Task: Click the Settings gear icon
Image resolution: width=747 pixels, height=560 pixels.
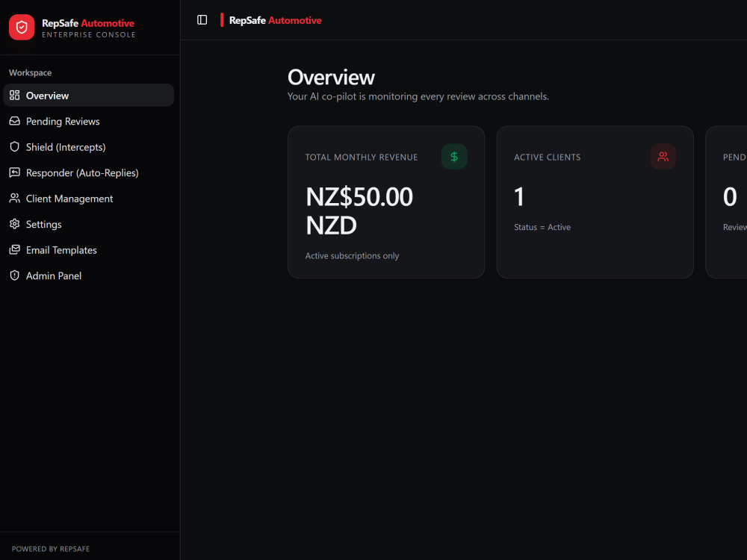Action: tap(15, 224)
